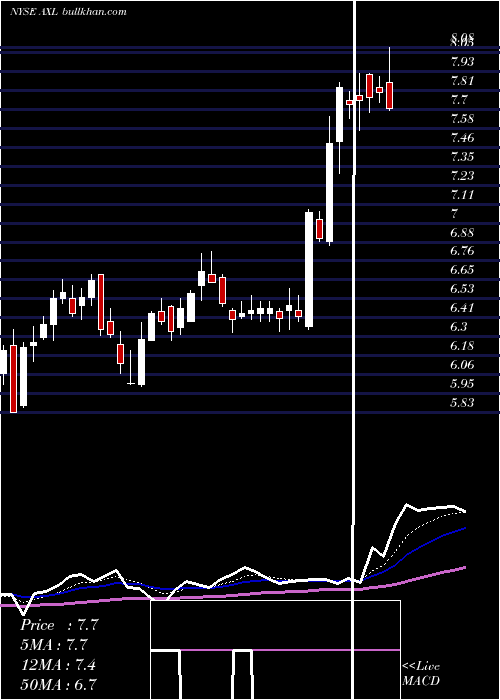The height and width of the screenshot is (700, 500).
Task: Click the 6.76 price axis label
Action: pos(462,251)
